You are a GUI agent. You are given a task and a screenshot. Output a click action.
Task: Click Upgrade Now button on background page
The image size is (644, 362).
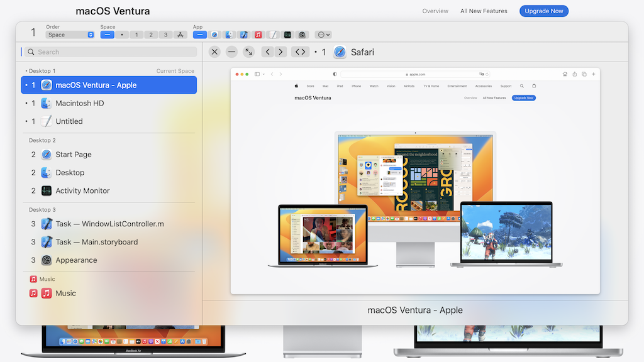pos(544,11)
